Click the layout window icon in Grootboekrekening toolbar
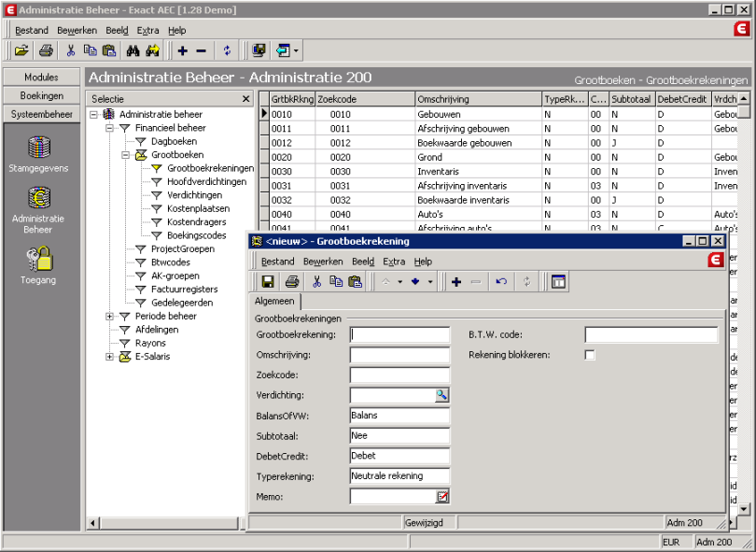 coord(558,282)
